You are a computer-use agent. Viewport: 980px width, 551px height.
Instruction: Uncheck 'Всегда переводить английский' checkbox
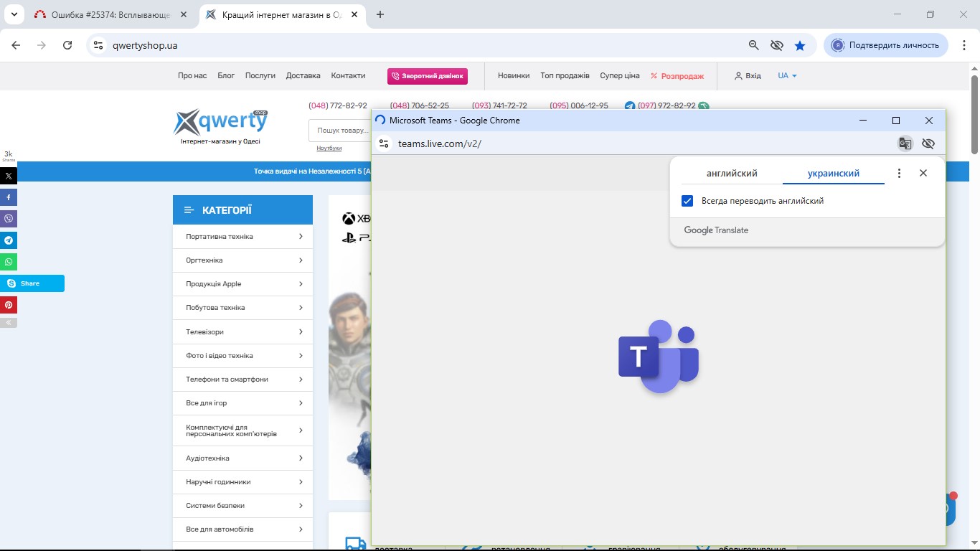coord(687,201)
